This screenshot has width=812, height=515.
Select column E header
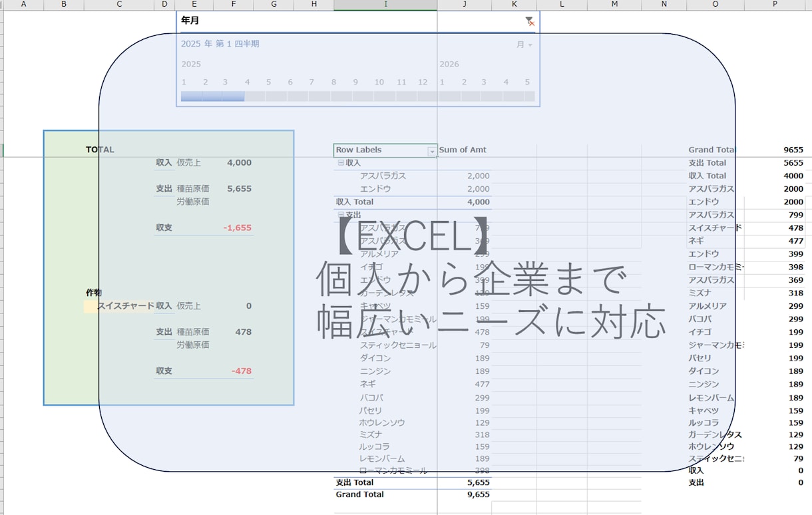click(194, 5)
